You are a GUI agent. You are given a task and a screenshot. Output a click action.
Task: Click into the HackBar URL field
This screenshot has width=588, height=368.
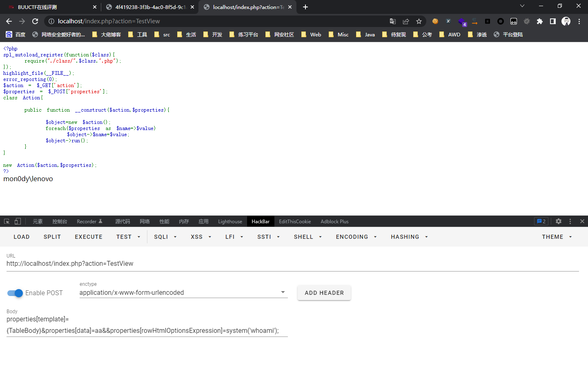[x=293, y=264]
